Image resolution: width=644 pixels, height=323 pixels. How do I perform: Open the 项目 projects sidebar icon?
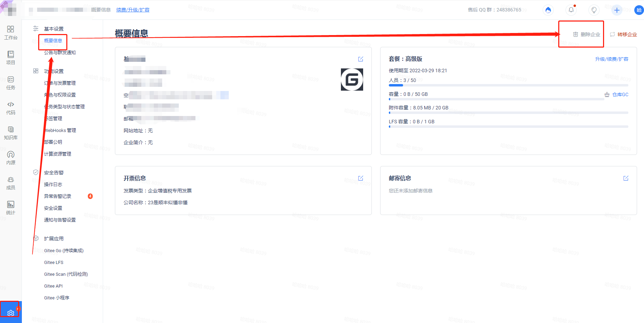(11, 58)
